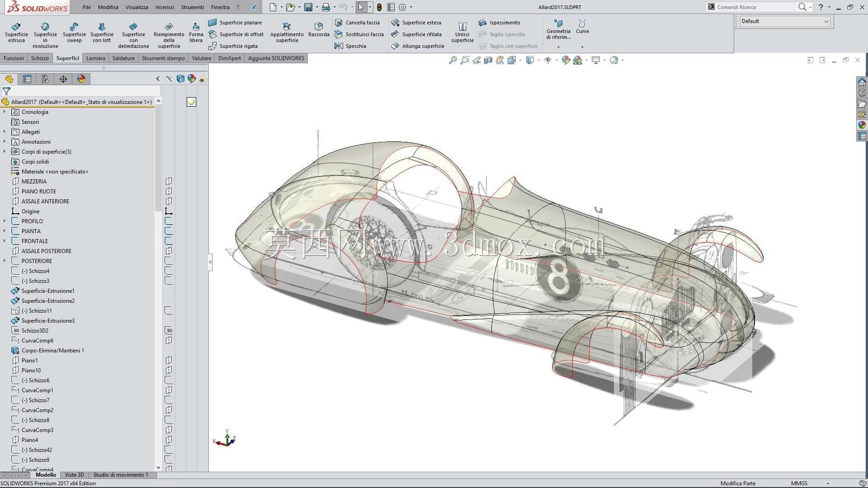Toggle the visibility icon beside MEZZERIA plane
Screen dimensions: 868x488
pos(169,181)
